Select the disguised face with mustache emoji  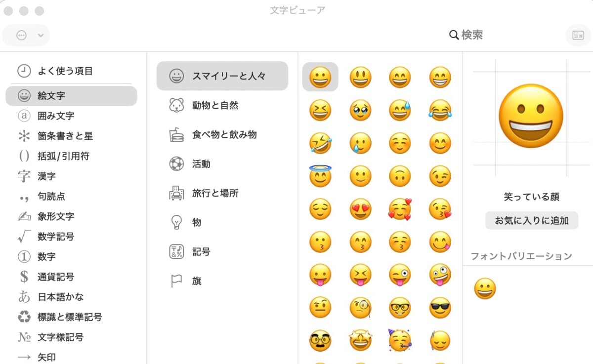coord(320,340)
